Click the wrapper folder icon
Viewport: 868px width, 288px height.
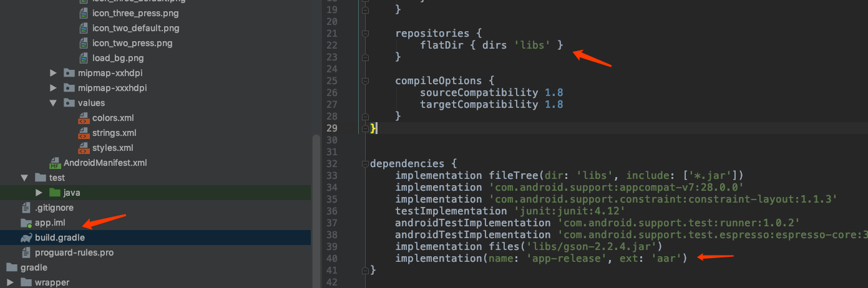pyautogui.click(x=26, y=282)
